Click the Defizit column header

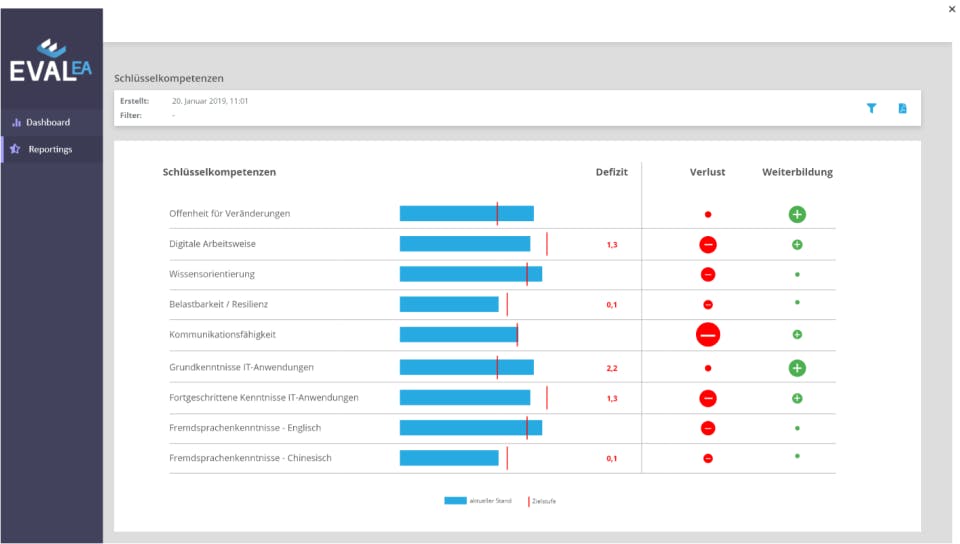point(612,172)
